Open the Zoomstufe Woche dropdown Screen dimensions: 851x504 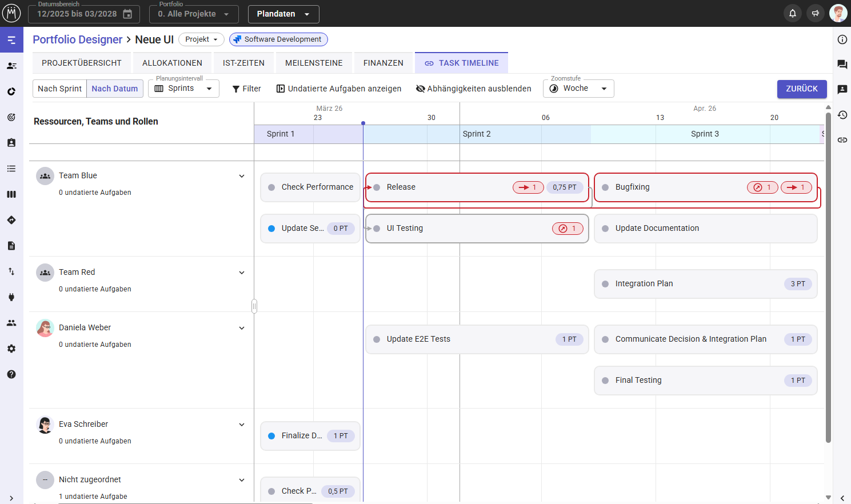(578, 89)
